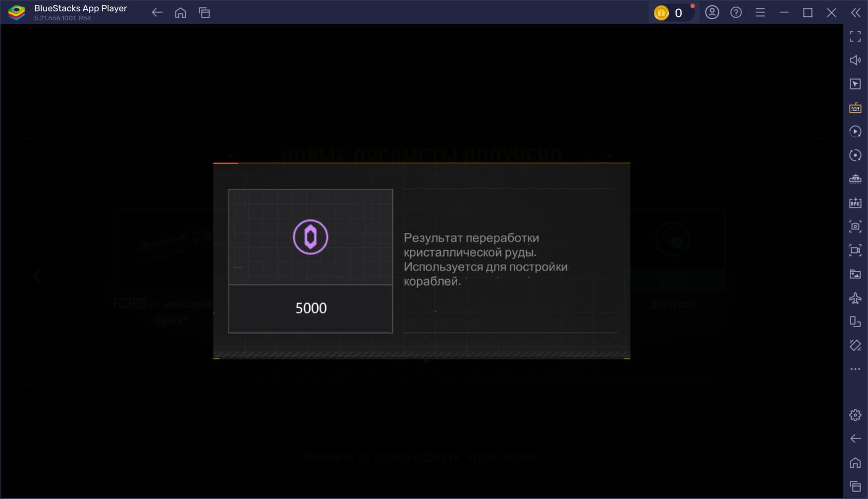This screenshot has height=499, width=868.
Task: Click the description text about crystalline ore
Action: pyautogui.click(x=486, y=259)
